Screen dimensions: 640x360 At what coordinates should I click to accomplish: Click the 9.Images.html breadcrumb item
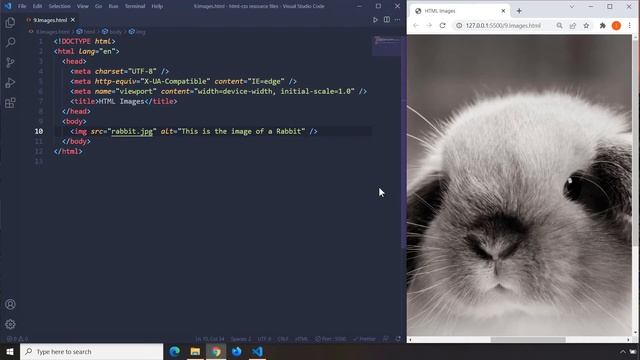[49, 31]
